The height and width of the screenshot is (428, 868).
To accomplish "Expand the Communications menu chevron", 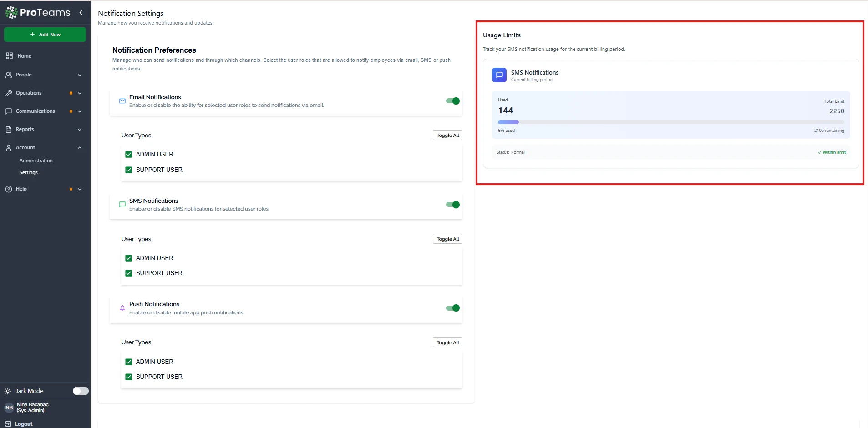I will [80, 111].
